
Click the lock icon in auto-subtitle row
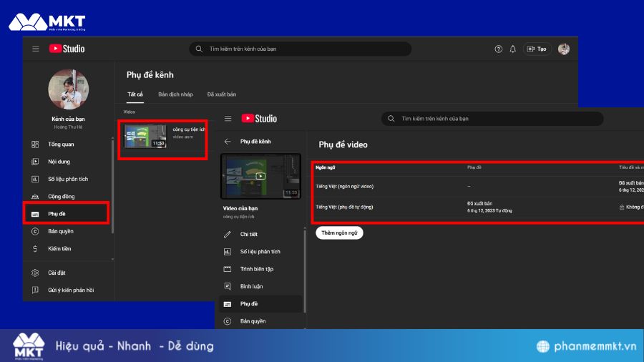[x=621, y=207]
